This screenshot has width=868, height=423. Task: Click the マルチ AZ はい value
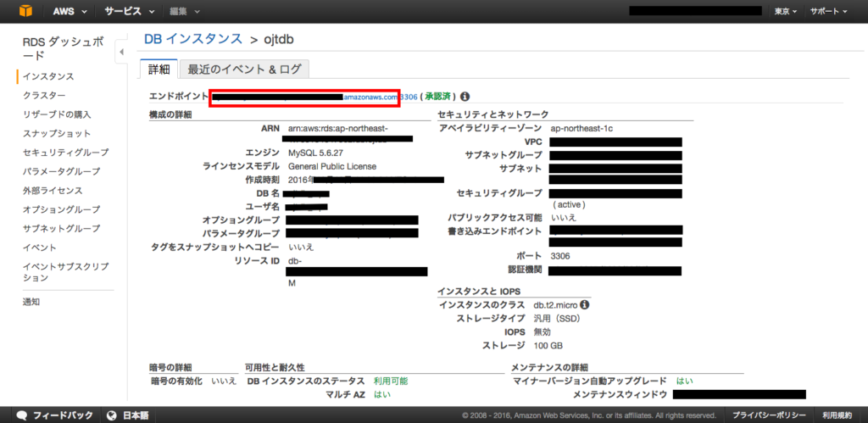[x=381, y=395]
